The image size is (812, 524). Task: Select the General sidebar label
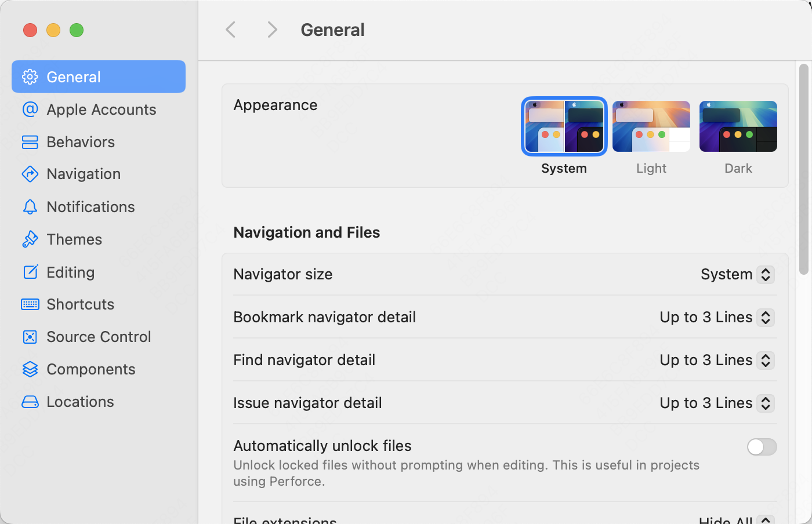(x=74, y=77)
